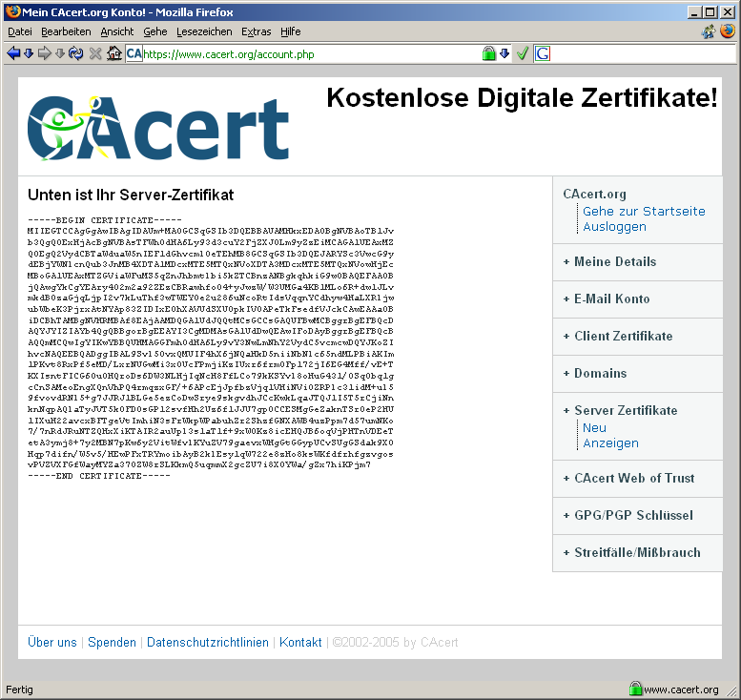Open the address bar history dropdown
The height and width of the screenshot is (700, 741).
[504, 53]
